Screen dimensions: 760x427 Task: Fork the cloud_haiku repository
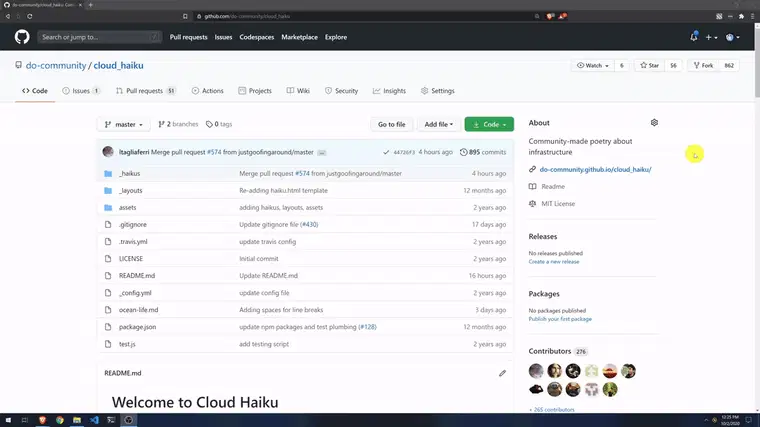click(x=703, y=65)
